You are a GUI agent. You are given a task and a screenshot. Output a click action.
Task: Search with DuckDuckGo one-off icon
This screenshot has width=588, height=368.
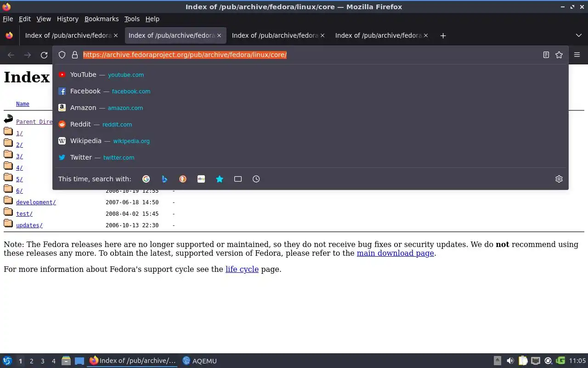[x=183, y=179]
